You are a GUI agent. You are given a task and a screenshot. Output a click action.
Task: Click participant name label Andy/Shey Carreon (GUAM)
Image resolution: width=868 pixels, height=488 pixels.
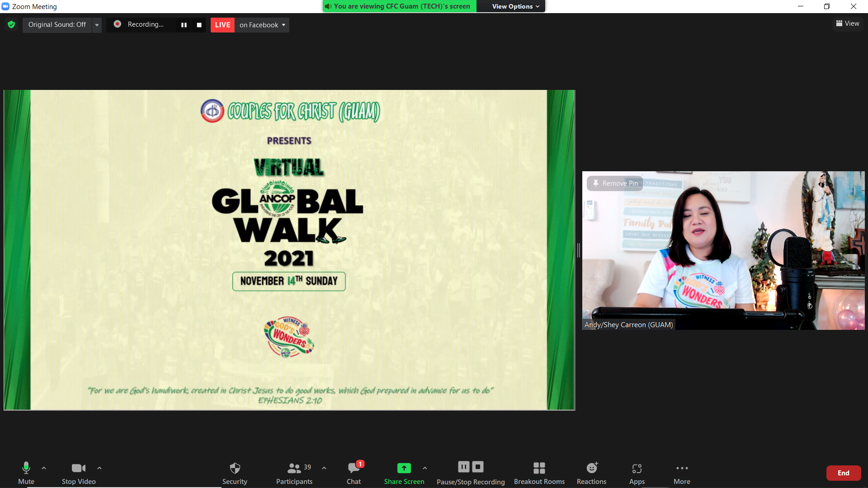(x=629, y=324)
